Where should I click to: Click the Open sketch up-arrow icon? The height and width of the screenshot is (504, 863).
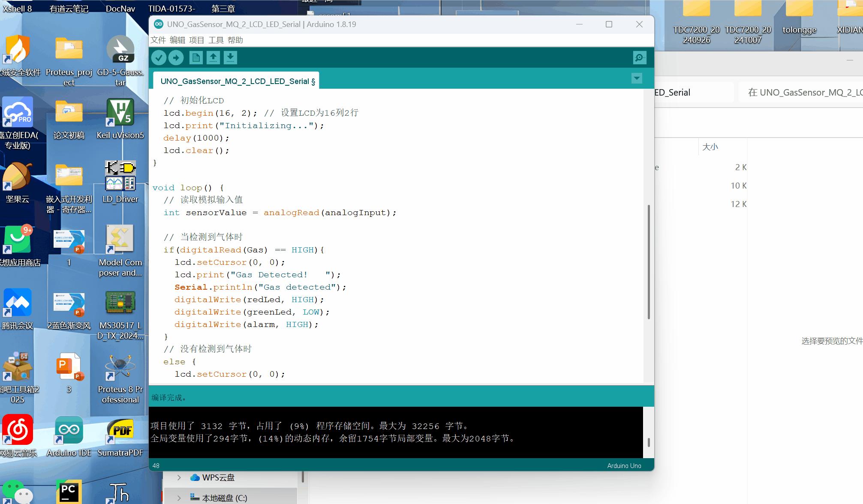coord(213,57)
